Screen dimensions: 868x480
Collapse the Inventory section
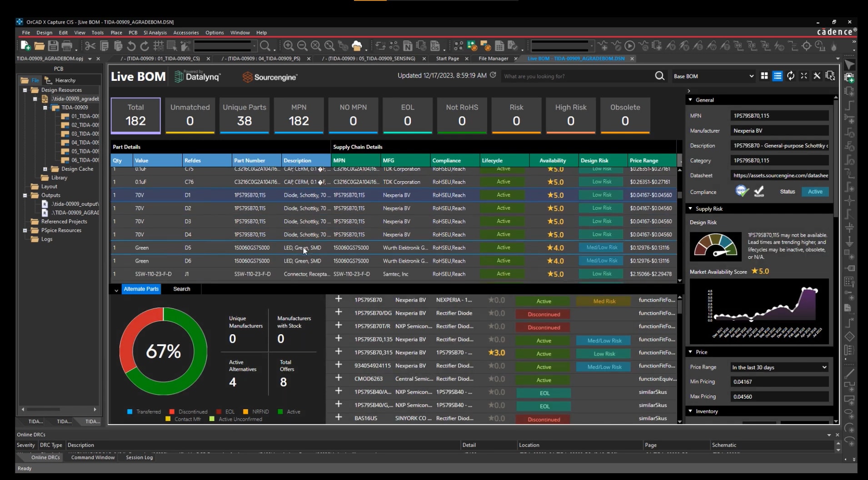point(690,411)
